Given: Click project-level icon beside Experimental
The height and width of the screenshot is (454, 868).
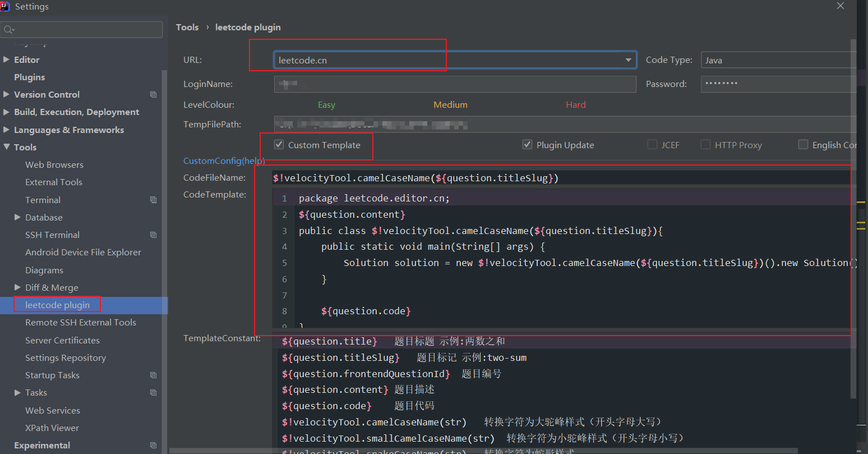Looking at the screenshot, I should (153, 446).
